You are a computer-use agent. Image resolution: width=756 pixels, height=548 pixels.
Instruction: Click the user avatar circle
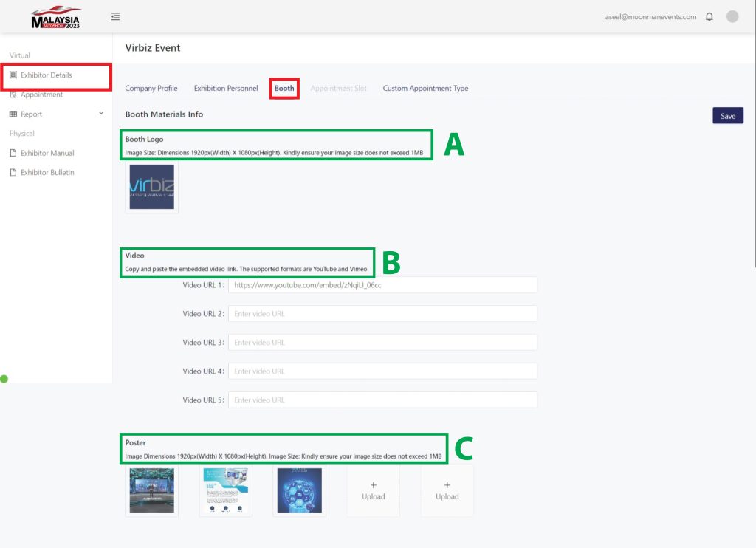click(x=732, y=16)
